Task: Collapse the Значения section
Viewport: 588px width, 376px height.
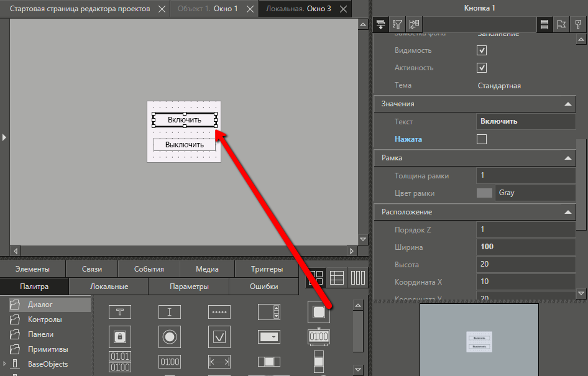Action: coord(567,104)
